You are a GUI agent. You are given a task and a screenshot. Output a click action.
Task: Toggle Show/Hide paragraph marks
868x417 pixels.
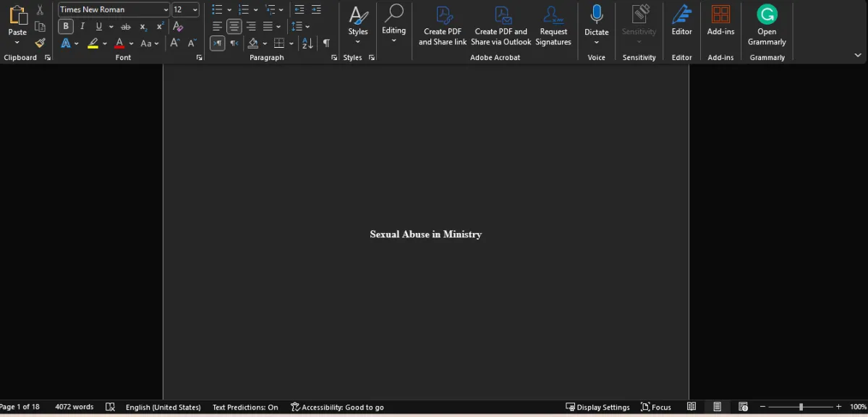[326, 43]
